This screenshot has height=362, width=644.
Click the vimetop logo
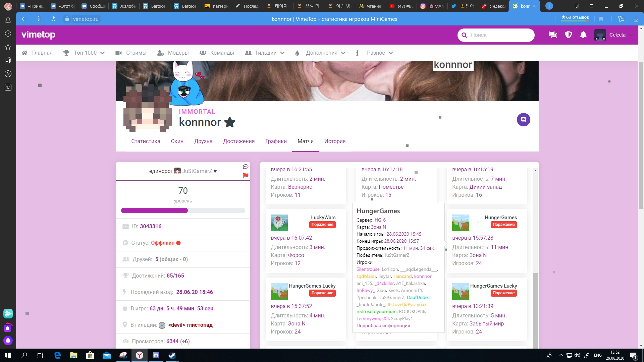(x=38, y=35)
